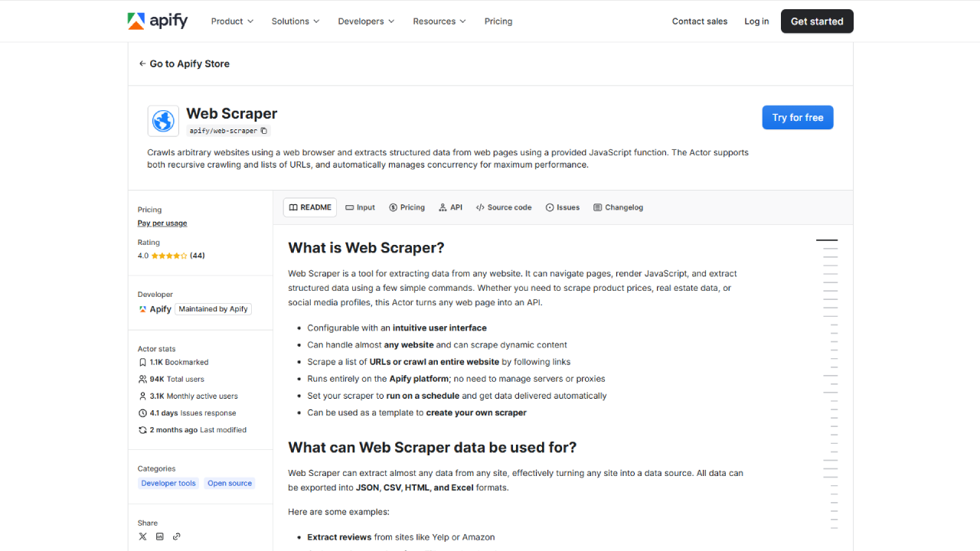Screen dimensions: 980x551
Task: Select the Developer tools category tag
Action: 168,483
